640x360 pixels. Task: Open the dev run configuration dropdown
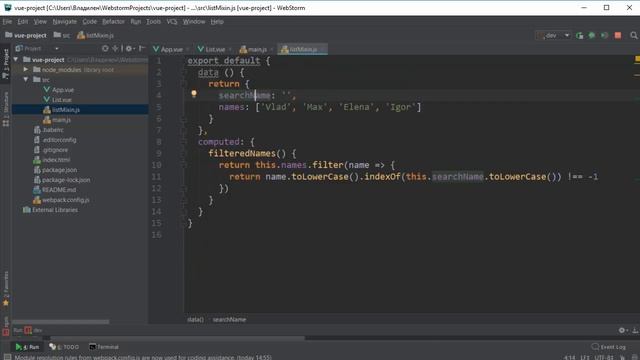click(x=554, y=36)
